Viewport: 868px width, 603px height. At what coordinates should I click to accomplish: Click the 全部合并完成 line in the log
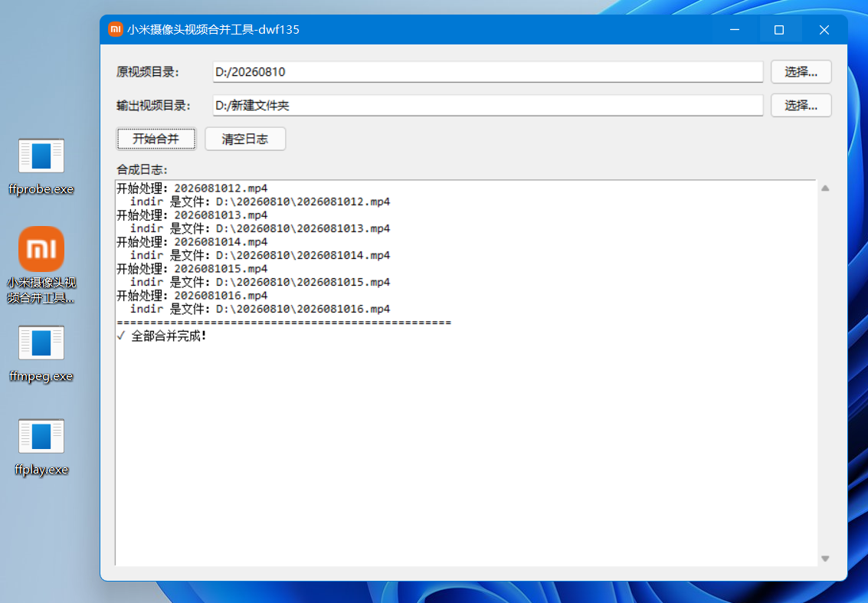[162, 336]
